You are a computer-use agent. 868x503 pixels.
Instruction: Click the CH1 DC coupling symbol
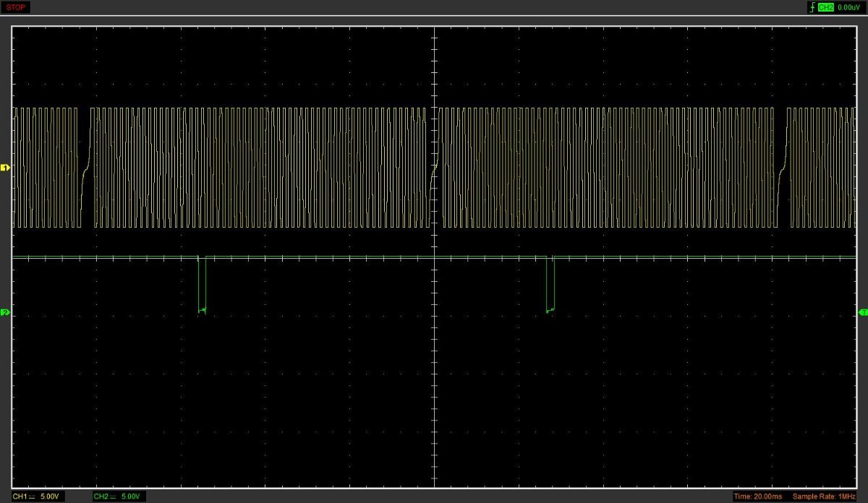tap(33, 496)
